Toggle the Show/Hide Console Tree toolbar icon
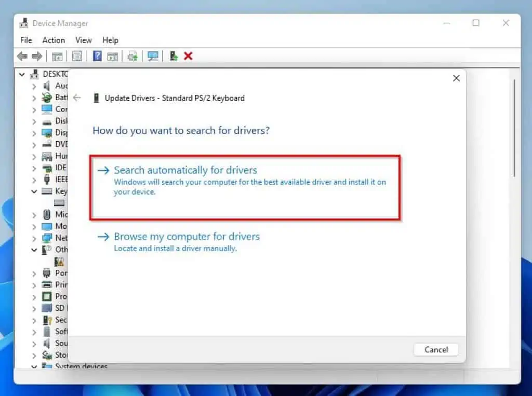Viewport: 532px width, 396px height. coord(57,56)
